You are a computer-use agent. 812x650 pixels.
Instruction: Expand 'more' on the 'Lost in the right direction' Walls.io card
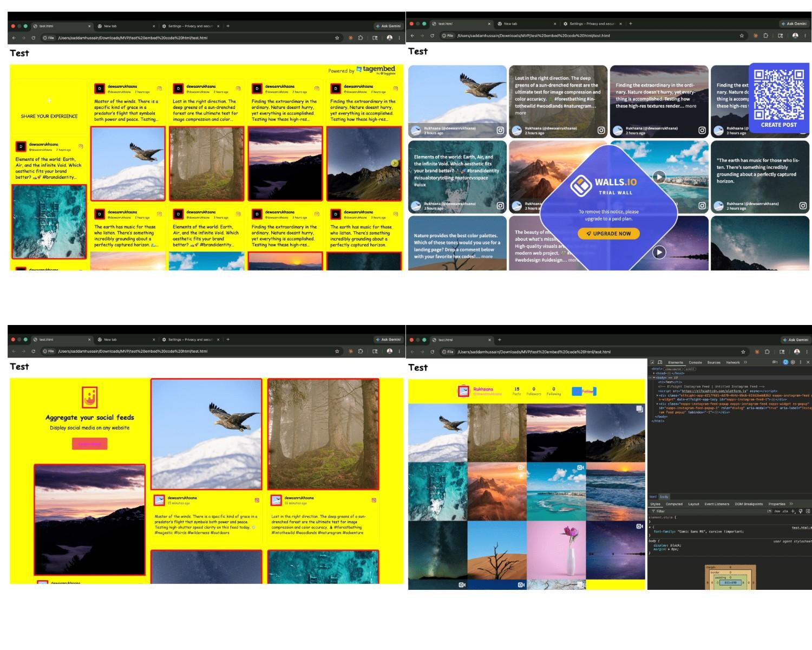pyautogui.click(x=520, y=113)
